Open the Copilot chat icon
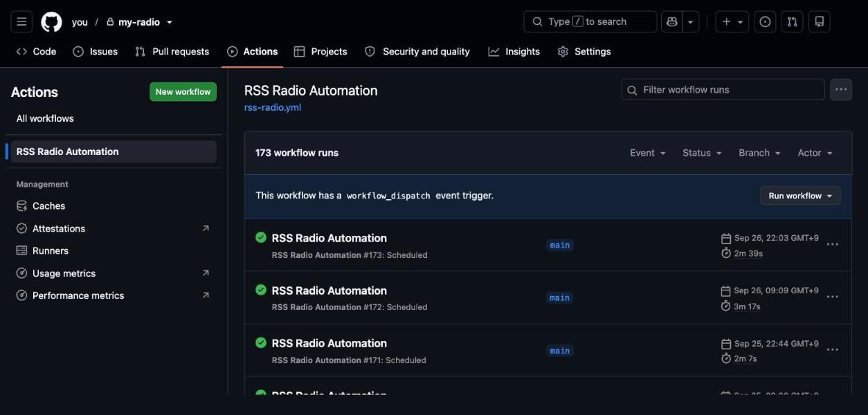 pos(671,22)
